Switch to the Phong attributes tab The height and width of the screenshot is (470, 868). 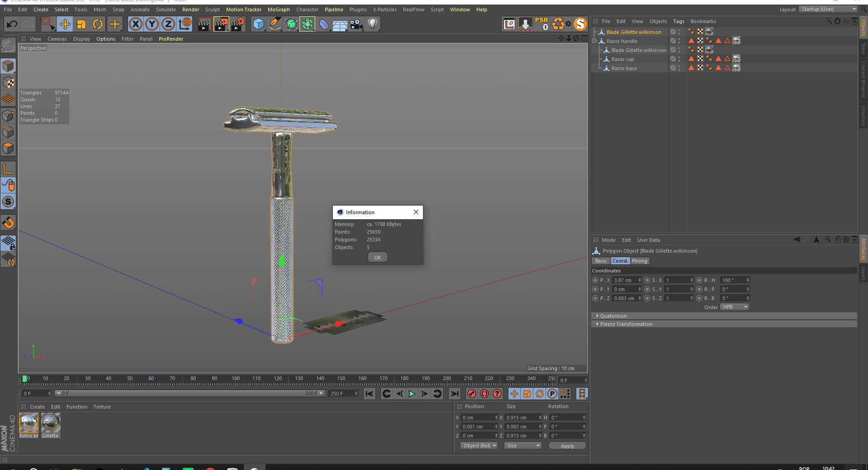(639, 261)
